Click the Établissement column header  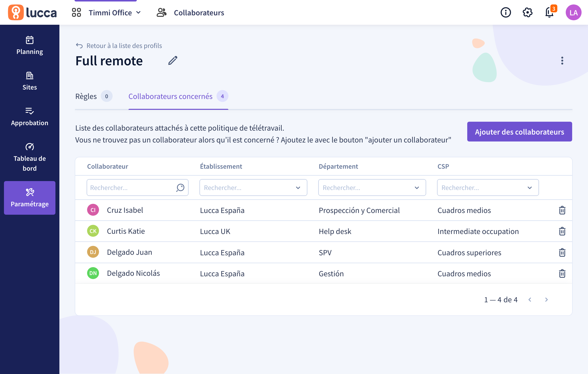click(x=221, y=166)
